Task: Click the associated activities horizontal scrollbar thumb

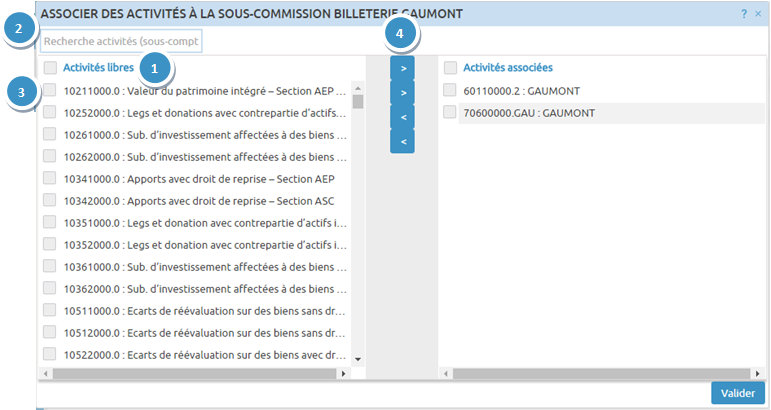Action: (601, 374)
